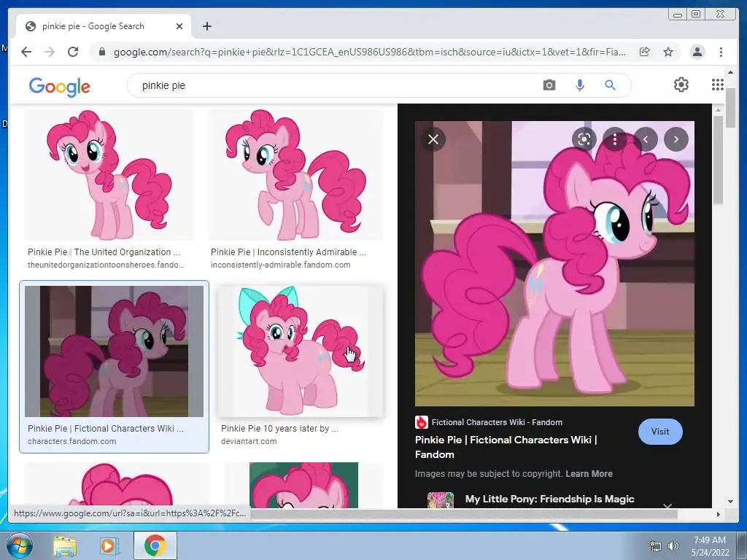Open File Explorer from the taskbar
The image size is (747, 560).
pyautogui.click(x=65, y=545)
